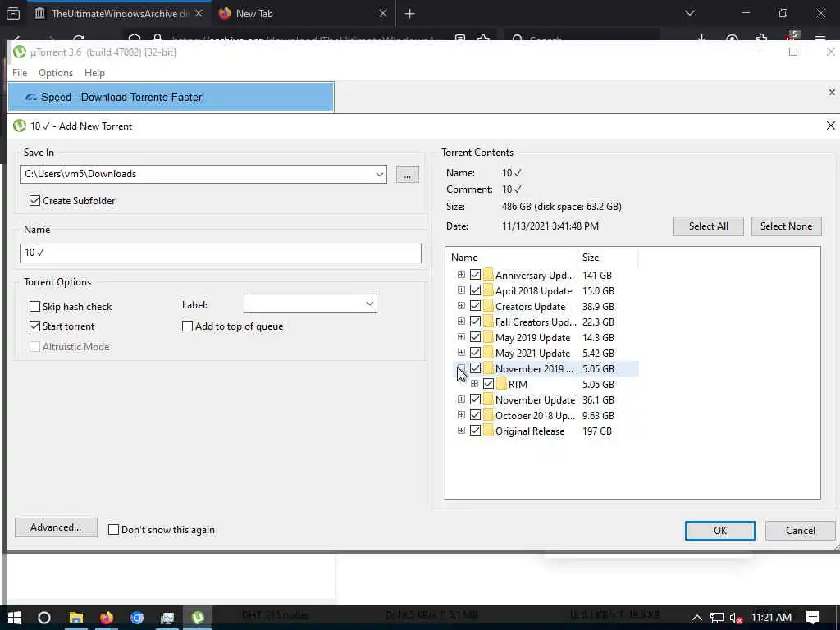Click the Select All button

click(x=708, y=226)
